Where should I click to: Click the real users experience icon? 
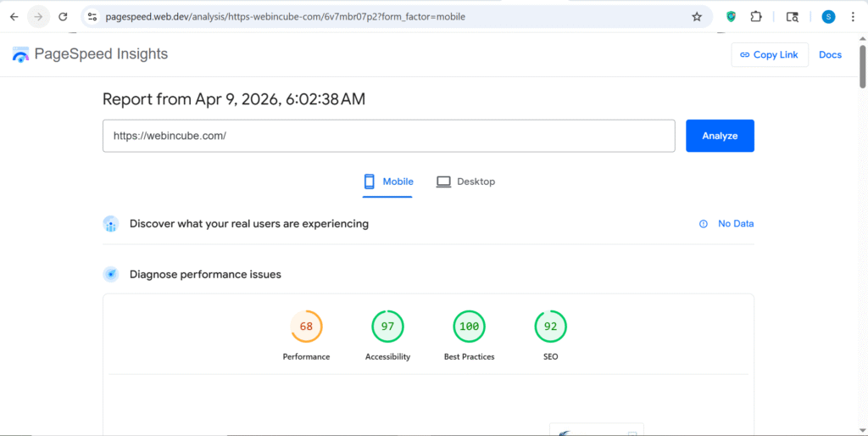click(111, 224)
